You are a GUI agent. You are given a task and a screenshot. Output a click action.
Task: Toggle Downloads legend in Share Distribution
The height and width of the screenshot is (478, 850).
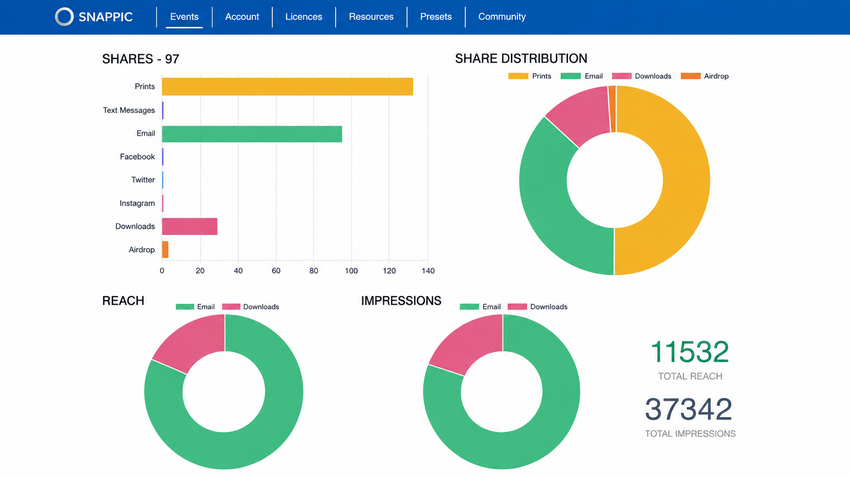642,76
